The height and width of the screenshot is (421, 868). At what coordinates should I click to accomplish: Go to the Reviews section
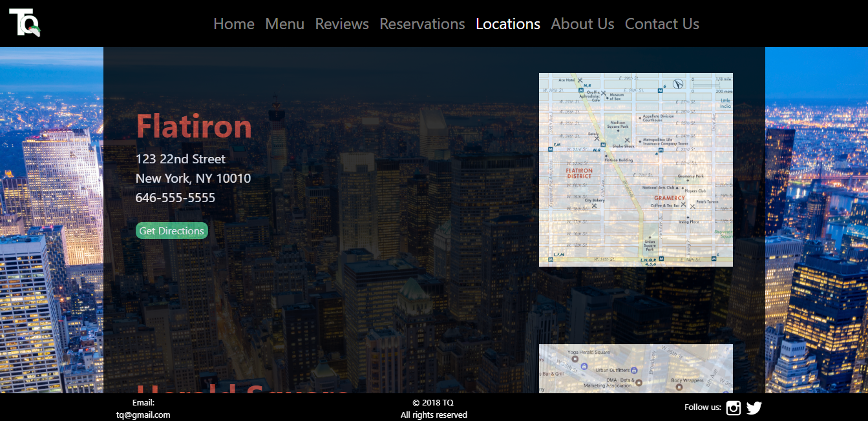click(342, 24)
